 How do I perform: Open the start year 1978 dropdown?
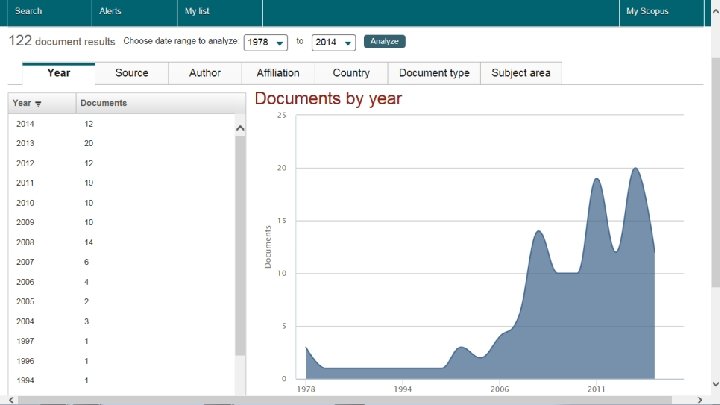(265, 42)
